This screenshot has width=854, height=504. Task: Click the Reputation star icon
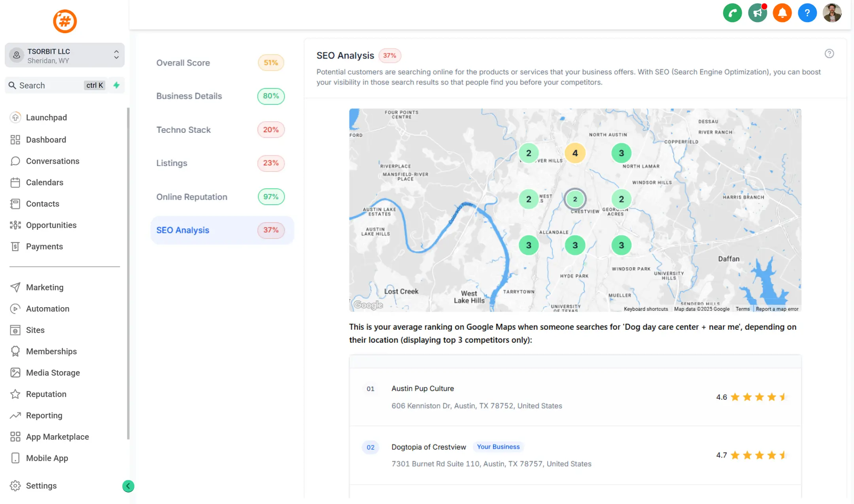click(15, 394)
